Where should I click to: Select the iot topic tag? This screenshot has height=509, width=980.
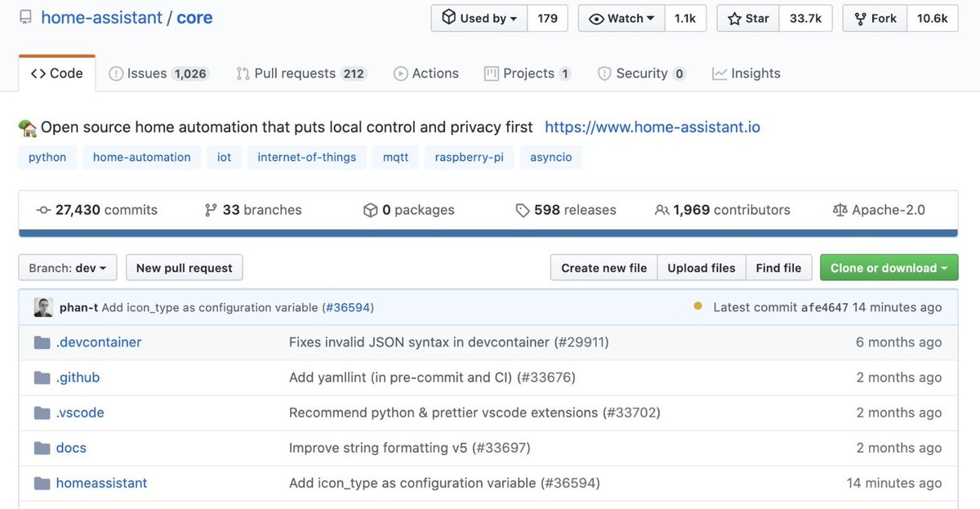click(x=224, y=157)
